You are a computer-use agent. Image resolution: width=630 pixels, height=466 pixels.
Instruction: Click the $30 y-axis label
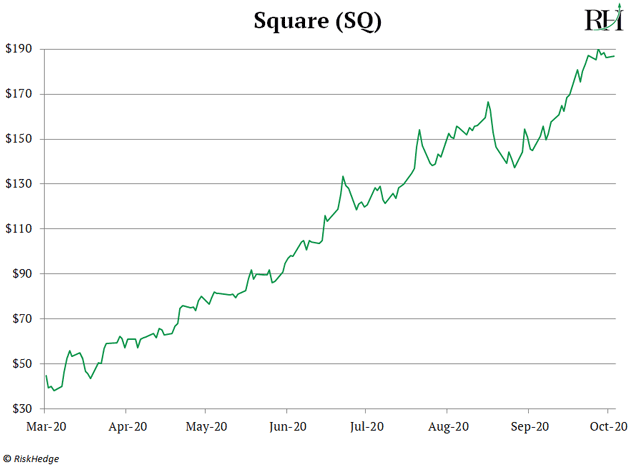click(22, 409)
